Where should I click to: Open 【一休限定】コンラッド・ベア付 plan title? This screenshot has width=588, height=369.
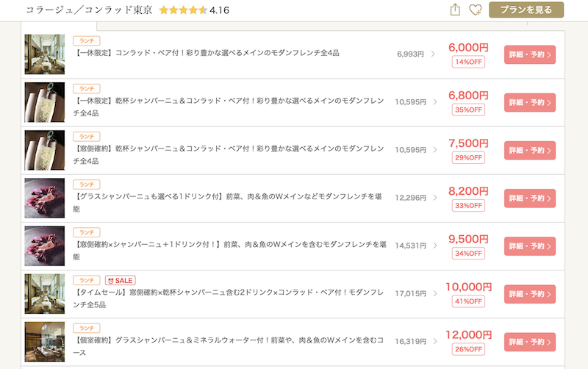point(207,53)
